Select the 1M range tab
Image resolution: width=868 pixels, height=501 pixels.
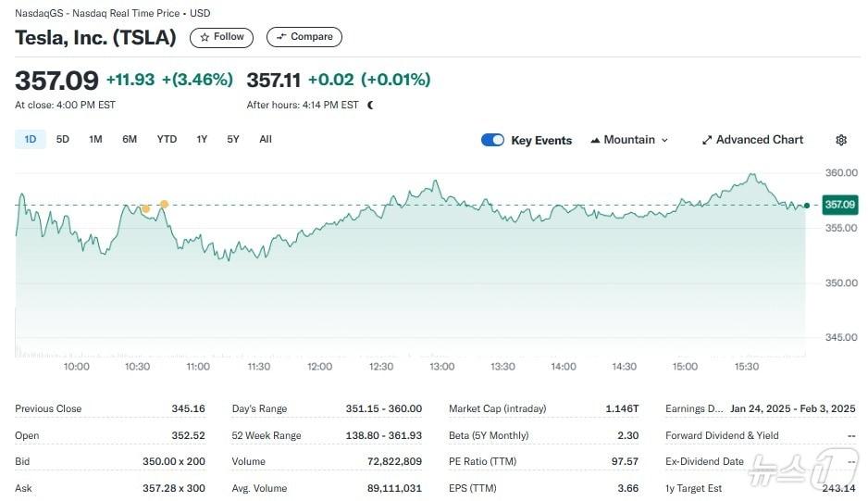pyautogui.click(x=95, y=139)
